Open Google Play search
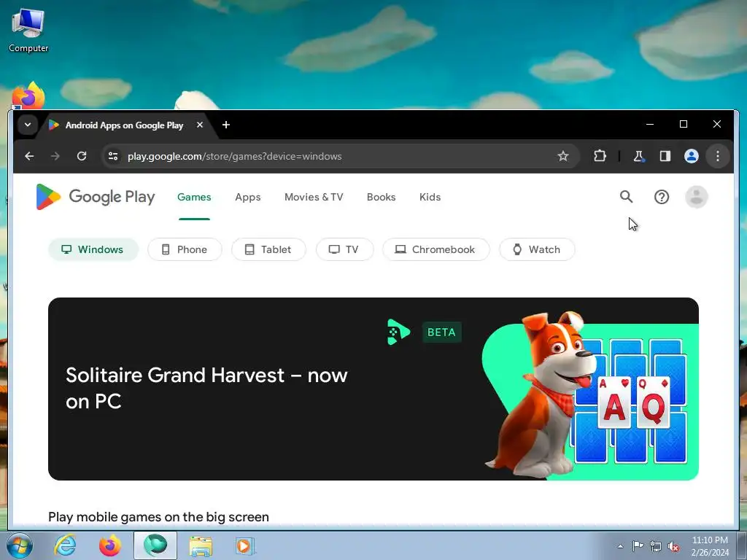 pyautogui.click(x=626, y=197)
